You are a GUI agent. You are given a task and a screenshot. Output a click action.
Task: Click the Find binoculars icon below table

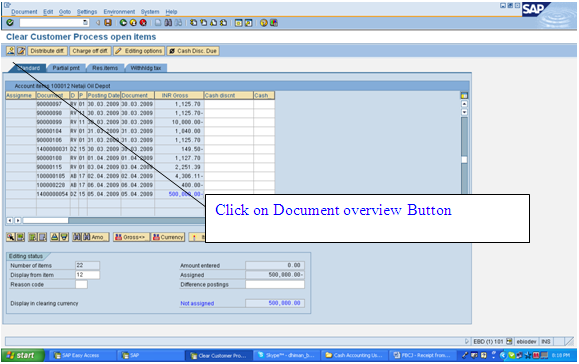(77, 237)
